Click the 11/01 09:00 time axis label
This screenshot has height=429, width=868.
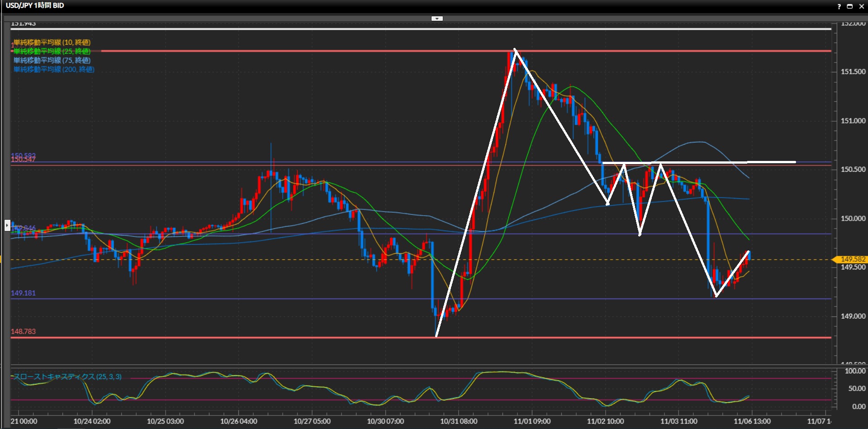tap(532, 421)
